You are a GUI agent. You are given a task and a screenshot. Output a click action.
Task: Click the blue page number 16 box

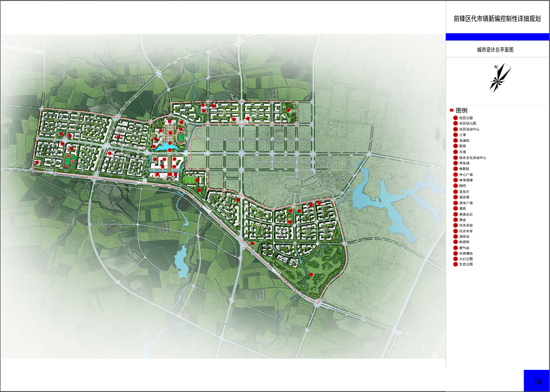(x=537, y=381)
